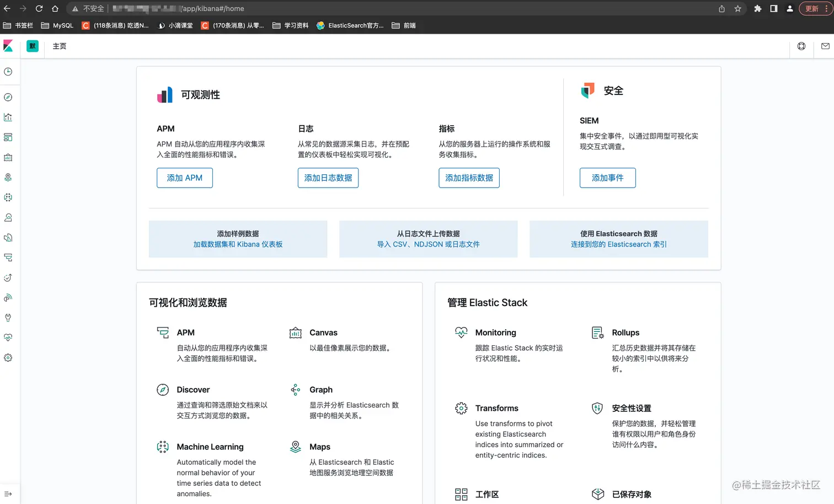Open APM icon in left sidebar
The height and width of the screenshot is (504, 834).
8,258
